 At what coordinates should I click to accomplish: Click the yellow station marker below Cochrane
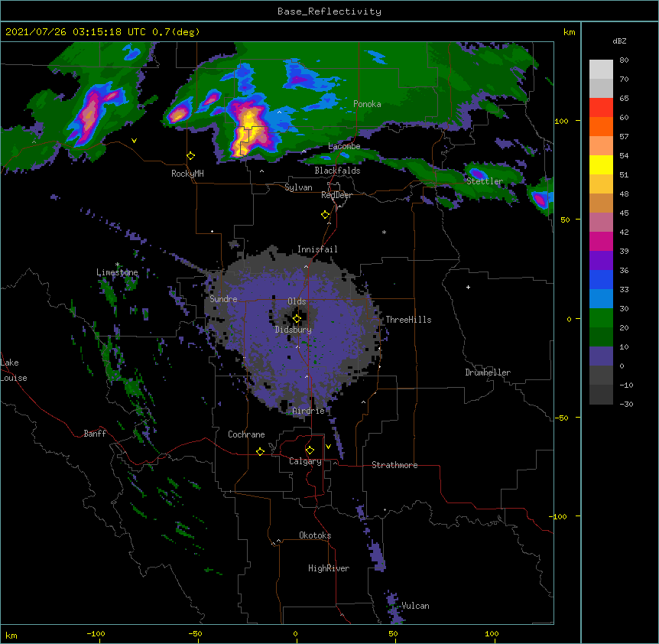(260, 451)
